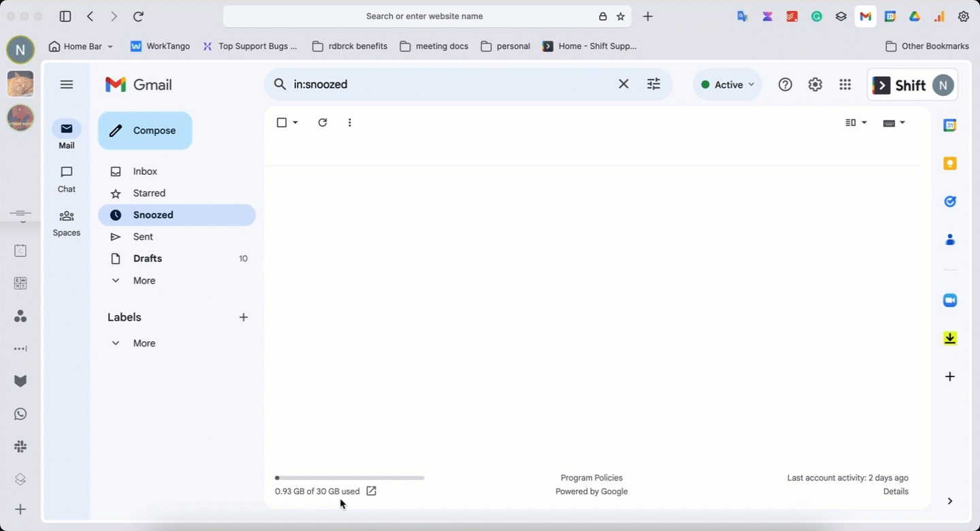This screenshot has height=531, width=980.
Task: Open Google Tasks in the side panel
Action: [950, 202]
